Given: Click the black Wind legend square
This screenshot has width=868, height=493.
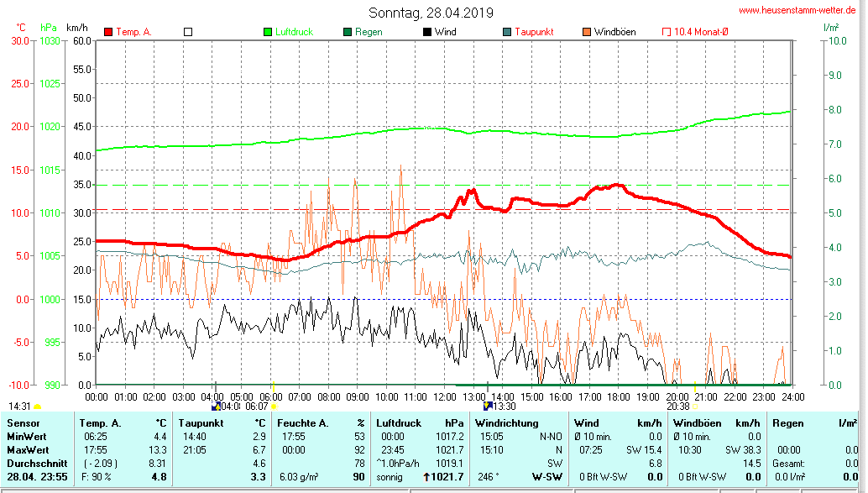Looking at the screenshot, I should pos(427,32).
